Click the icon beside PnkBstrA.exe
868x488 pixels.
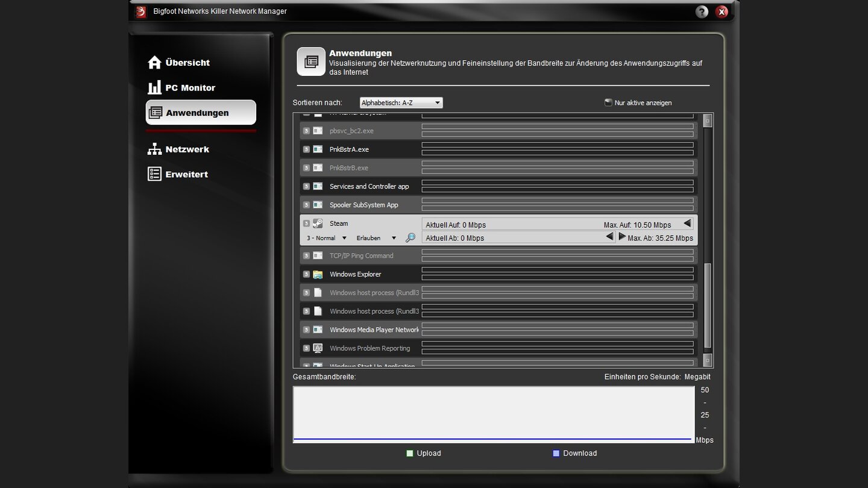click(x=318, y=149)
